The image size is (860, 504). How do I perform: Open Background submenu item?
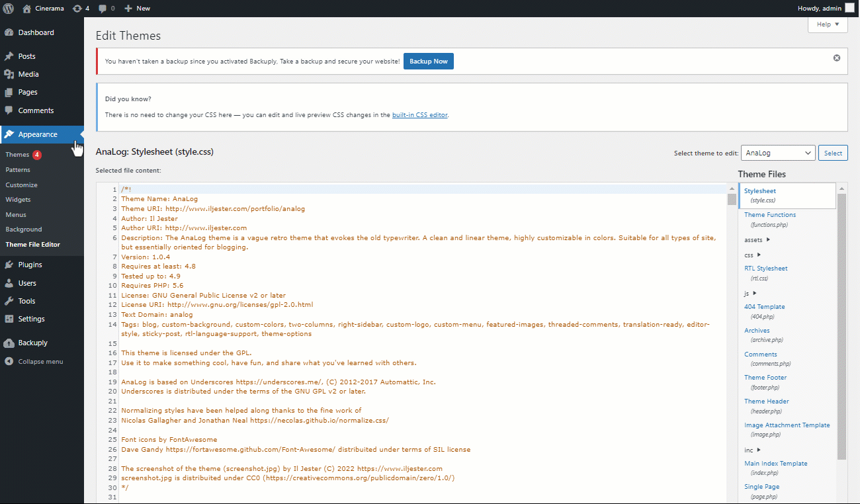(24, 230)
